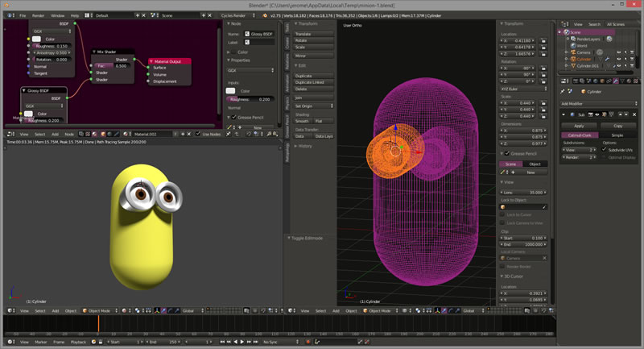Toggle Grease Pencil checkbox in node panel
This screenshot has height=349, width=644.
click(x=234, y=117)
